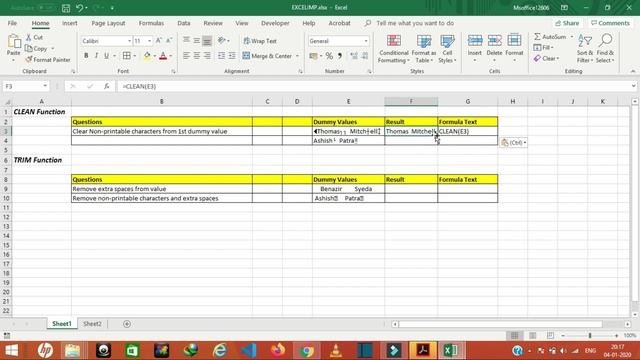Click the Borders icon
This screenshot has height=360, width=640.
coord(127,56)
